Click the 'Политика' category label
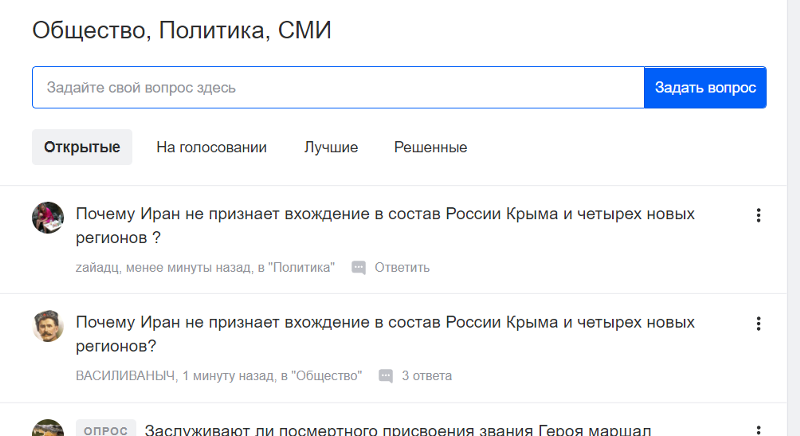 tap(302, 268)
